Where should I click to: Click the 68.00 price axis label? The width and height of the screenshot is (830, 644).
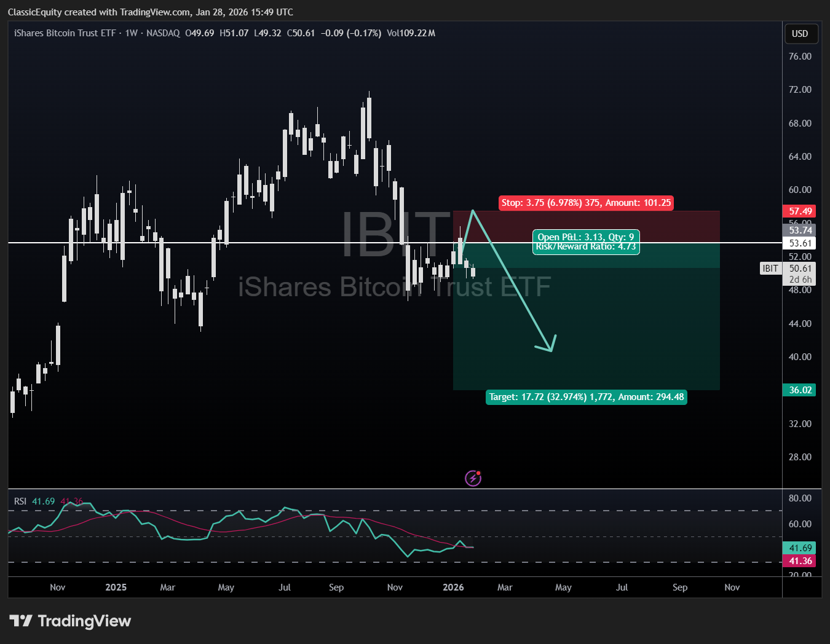(x=800, y=124)
